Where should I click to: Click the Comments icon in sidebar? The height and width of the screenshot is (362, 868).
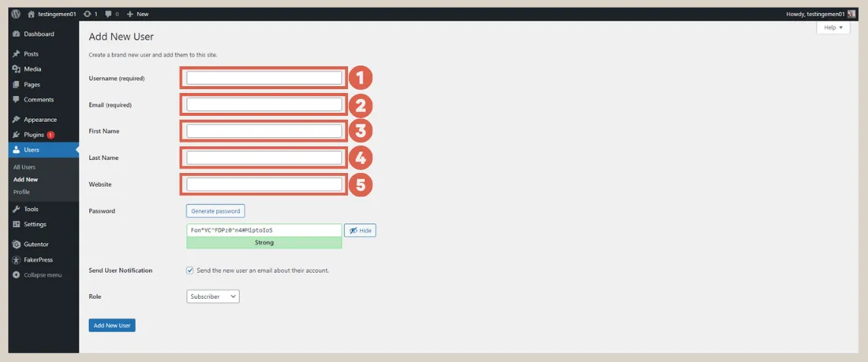point(16,100)
